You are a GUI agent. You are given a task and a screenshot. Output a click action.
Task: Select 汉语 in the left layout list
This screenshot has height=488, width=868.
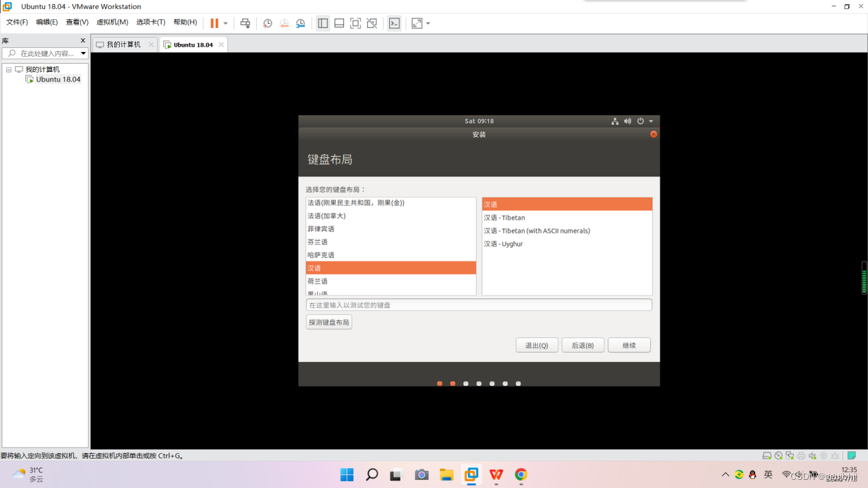pos(390,268)
